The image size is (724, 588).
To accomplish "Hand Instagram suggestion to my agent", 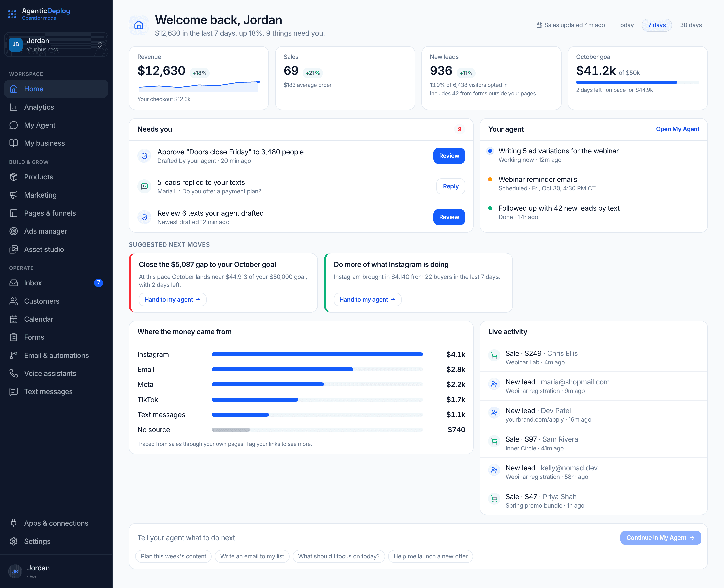I will (368, 300).
